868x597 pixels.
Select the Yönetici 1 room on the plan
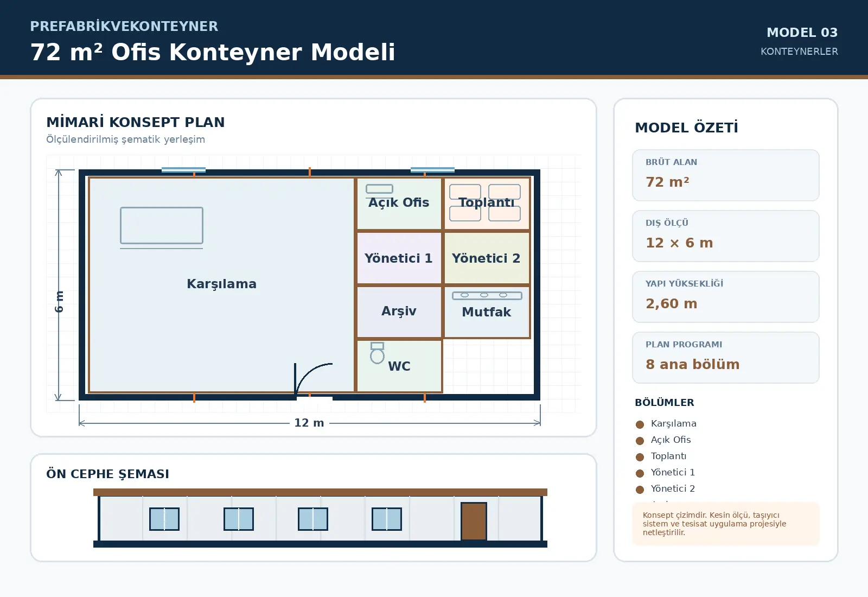(x=399, y=258)
